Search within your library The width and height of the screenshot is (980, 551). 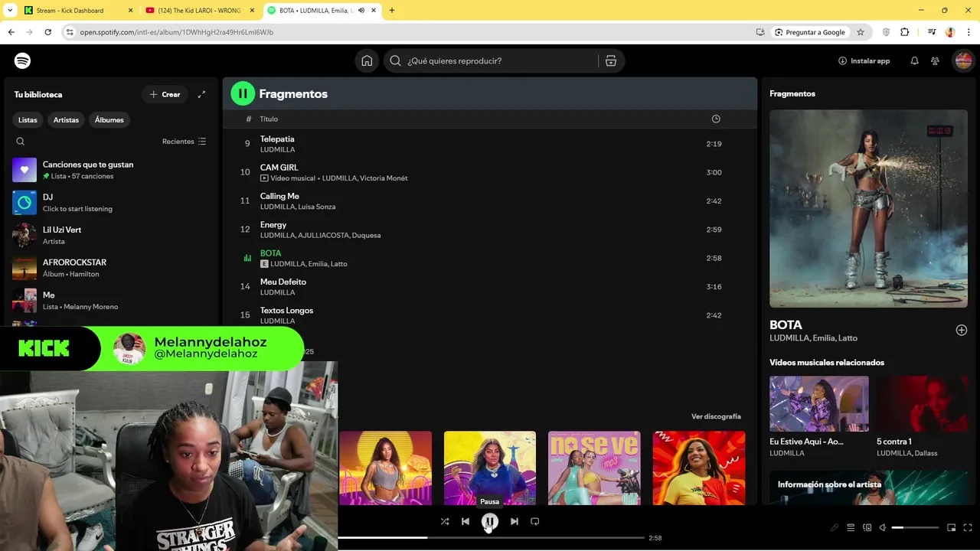[x=21, y=142]
